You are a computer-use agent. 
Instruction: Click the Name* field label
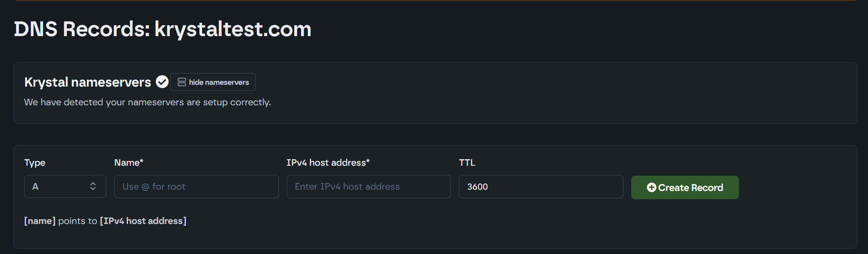point(129,163)
